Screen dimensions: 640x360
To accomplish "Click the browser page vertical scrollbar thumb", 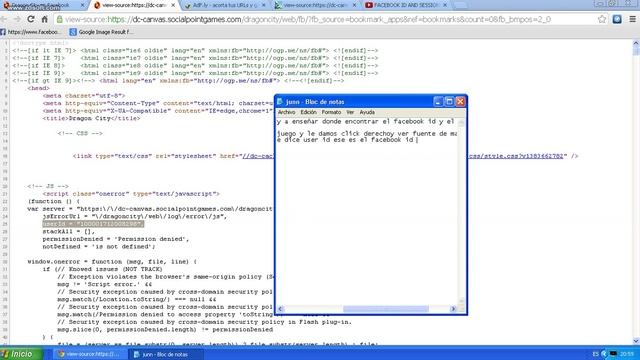I will pos(636,51).
